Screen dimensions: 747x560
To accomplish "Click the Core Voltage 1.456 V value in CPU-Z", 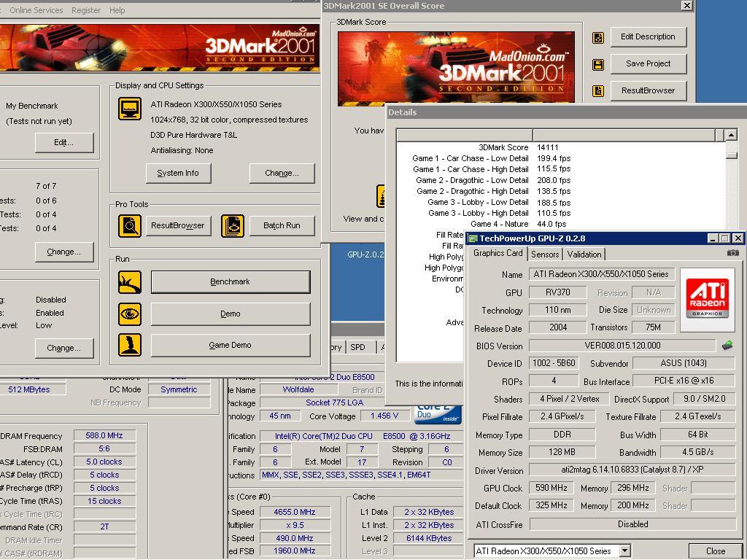I will click(x=384, y=416).
